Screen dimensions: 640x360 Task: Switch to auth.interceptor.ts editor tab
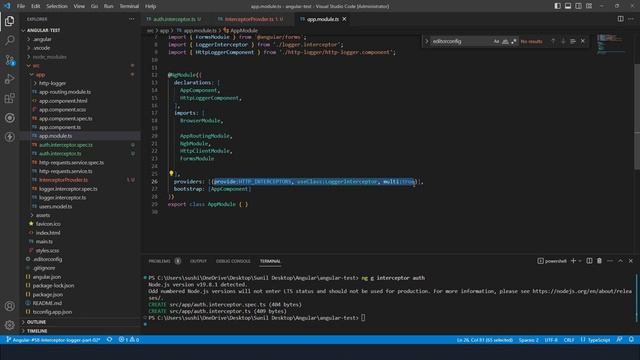(174, 19)
